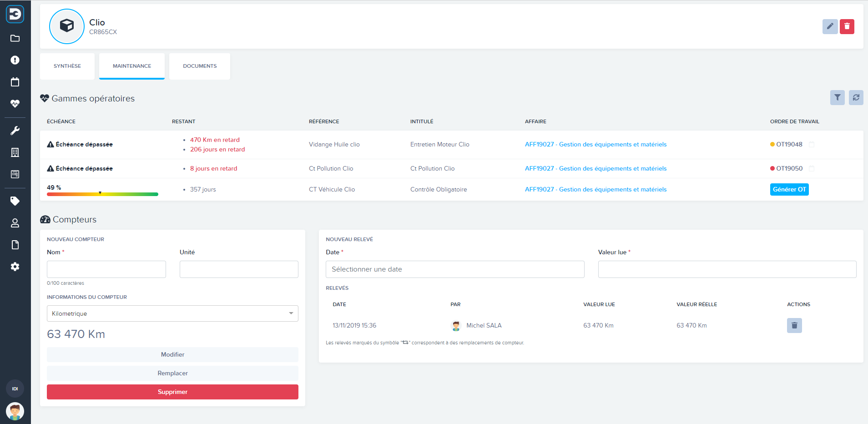
Task: Click the 63 470 Km counter value heading
Action: [76, 334]
